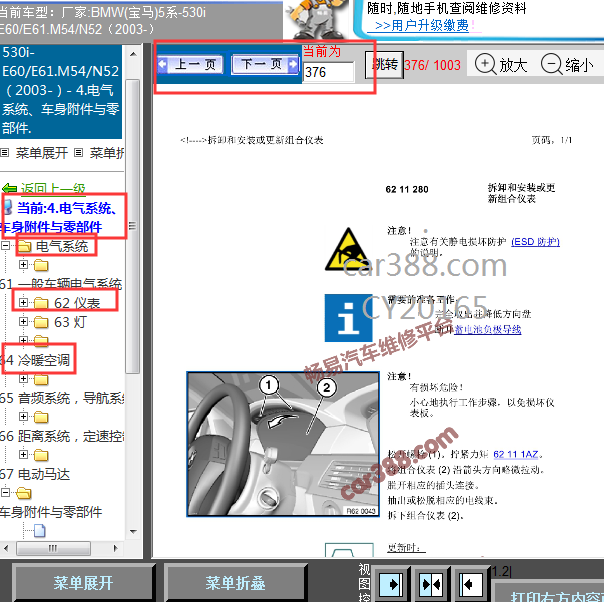Collapse the 车身附件与零部件 tree node
The image size is (604, 602).
tap(5, 492)
